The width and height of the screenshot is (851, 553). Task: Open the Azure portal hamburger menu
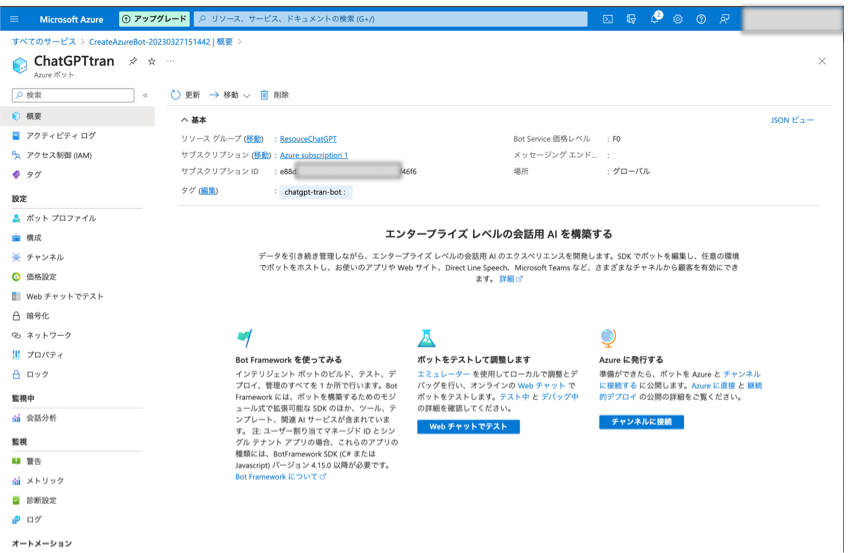pyautogui.click(x=14, y=19)
